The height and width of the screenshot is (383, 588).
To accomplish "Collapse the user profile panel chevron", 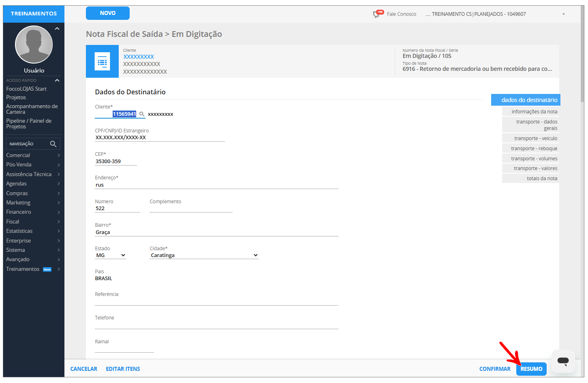I will pos(57,29).
